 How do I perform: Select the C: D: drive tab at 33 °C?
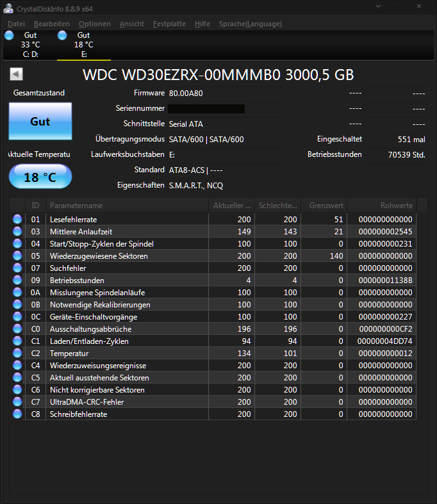coord(31,45)
